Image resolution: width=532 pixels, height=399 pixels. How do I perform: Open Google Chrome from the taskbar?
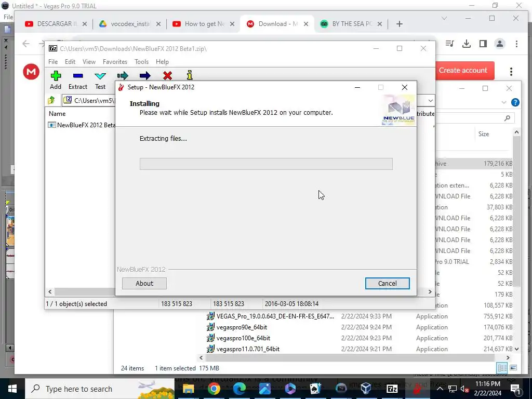click(x=214, y=389)
